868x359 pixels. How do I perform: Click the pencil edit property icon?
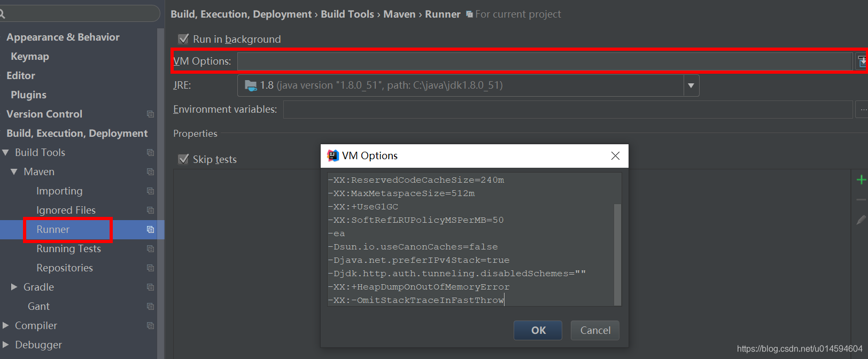[x=861, y=220]
